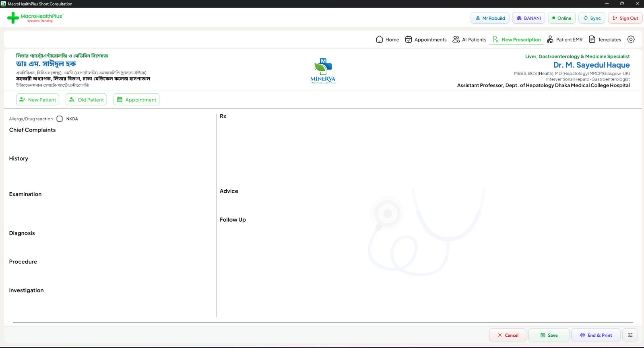The image size is (644, 348).
Task: Switch to All Patients tab
Action: point(469,39)
